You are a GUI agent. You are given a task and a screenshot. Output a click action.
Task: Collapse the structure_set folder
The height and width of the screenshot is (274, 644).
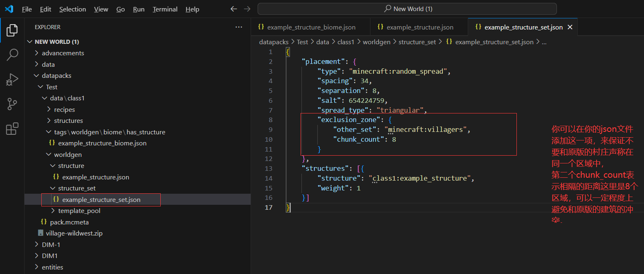point(76,188)
